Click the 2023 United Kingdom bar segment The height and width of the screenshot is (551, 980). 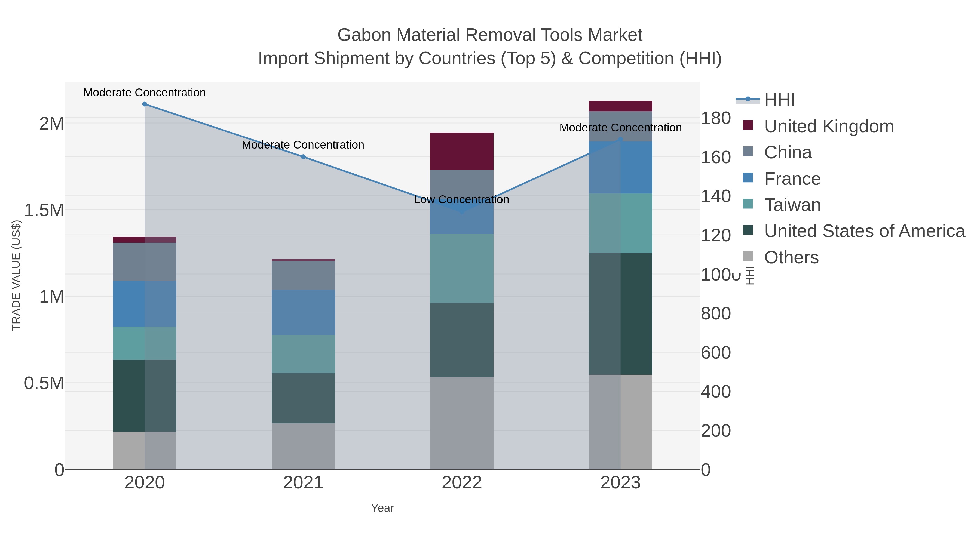620,106
